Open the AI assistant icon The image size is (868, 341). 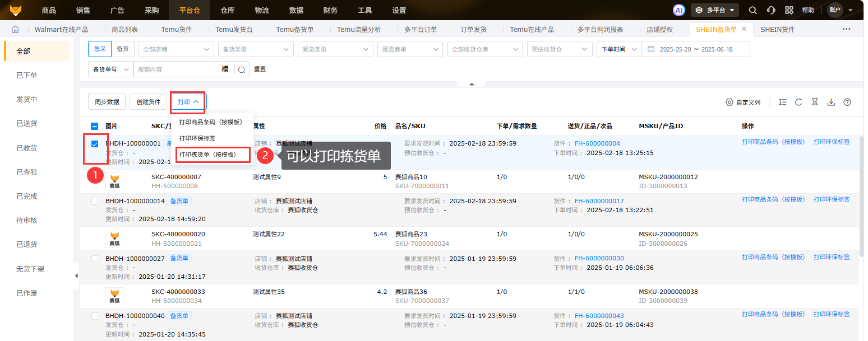679,10
